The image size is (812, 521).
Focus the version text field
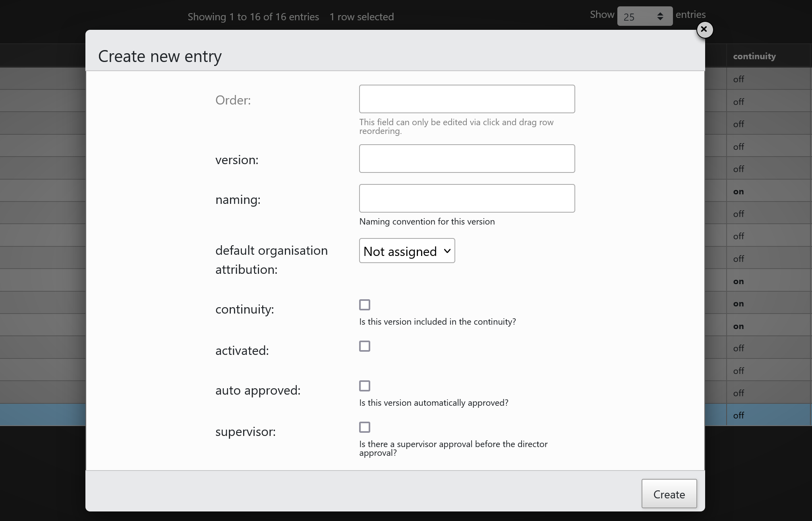pyautogui.click(x=467, y=159)
